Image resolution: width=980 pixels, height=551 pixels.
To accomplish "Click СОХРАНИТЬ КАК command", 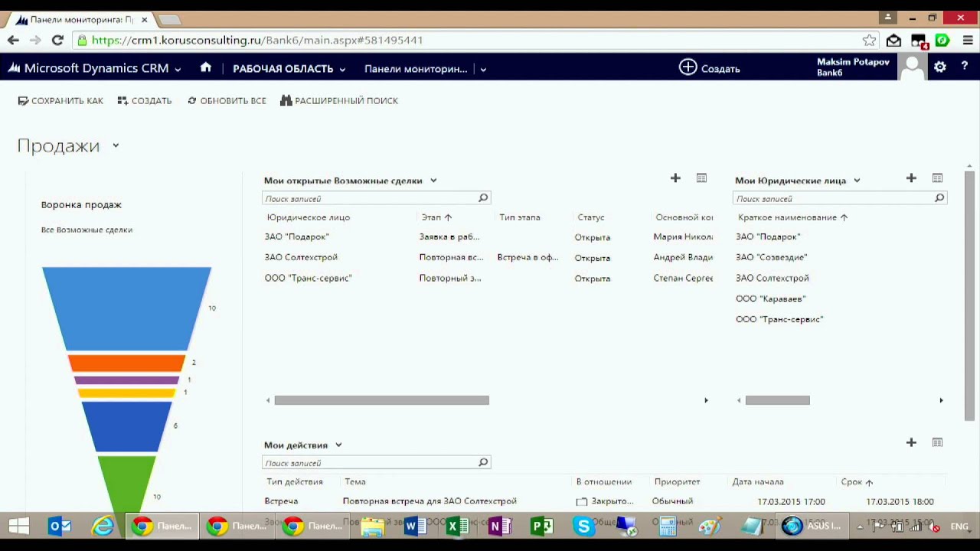I will coord(60,100).
